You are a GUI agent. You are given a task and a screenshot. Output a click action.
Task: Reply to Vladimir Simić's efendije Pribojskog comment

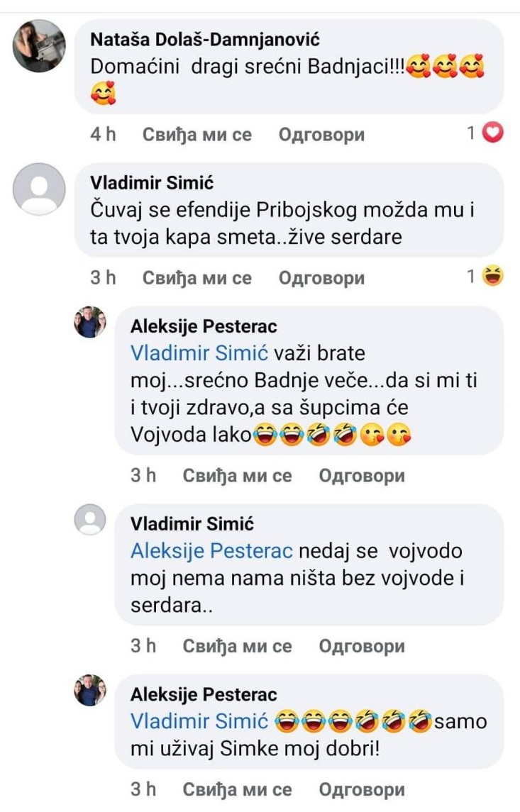tap(321, 278)
